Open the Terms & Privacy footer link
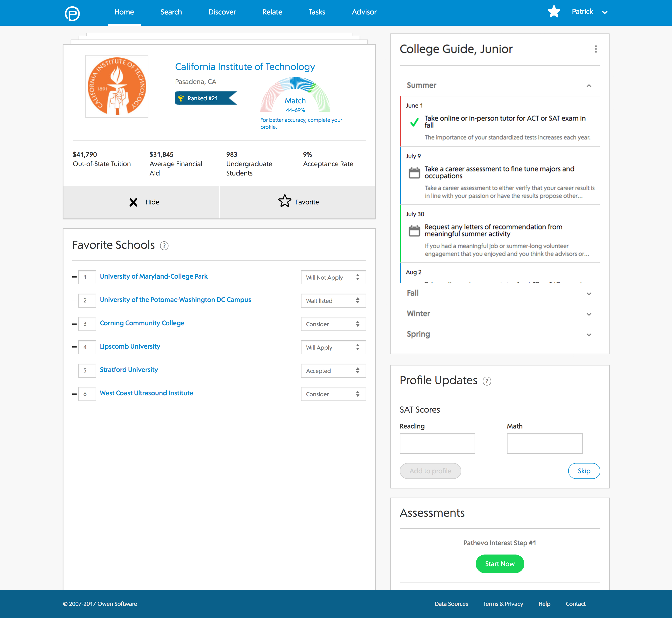The width and height of the screenshot is (672, 618). pos(503,604)
